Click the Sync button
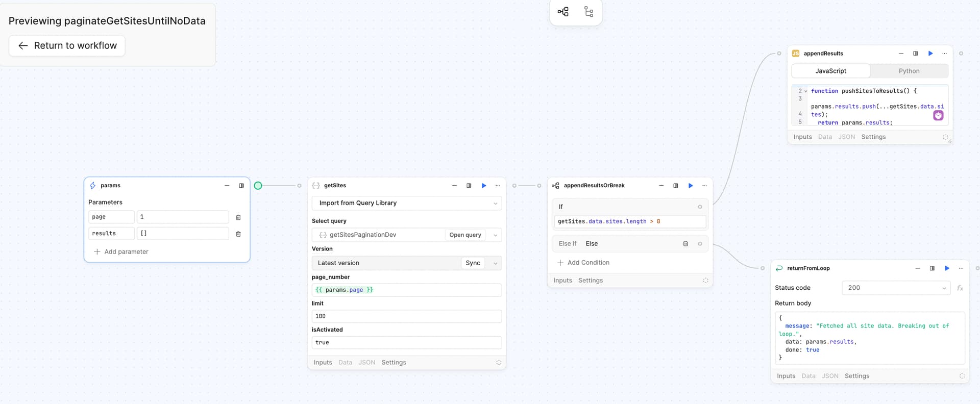 [x=473, y=263]
